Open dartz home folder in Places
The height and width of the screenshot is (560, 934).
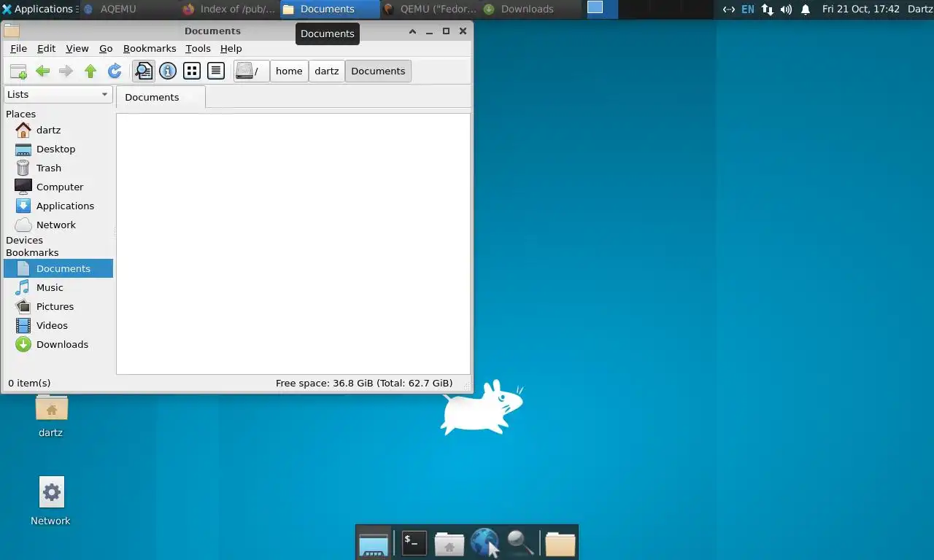click(58, 130)
